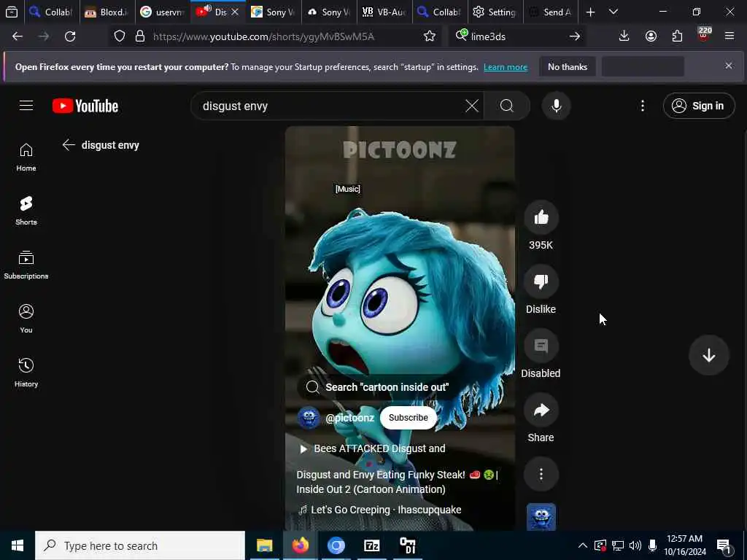
Task: Open Let's Go Creeping sound link
Action: click(x=379, y=510)
